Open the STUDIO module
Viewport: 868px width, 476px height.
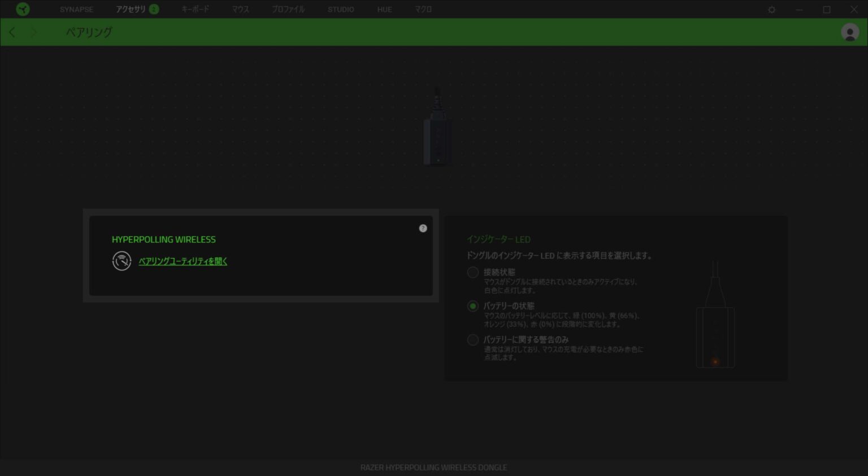coord(341,9)
